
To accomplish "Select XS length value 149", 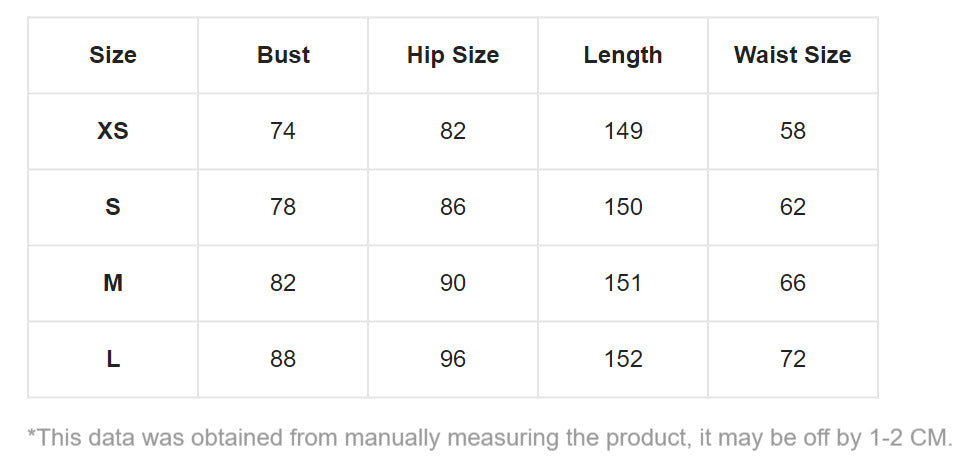I will [x=623, y=131].
